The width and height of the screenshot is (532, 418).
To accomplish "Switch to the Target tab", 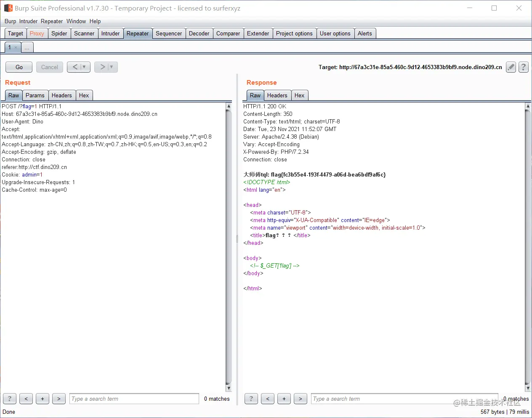I will [x=16, y=33].
